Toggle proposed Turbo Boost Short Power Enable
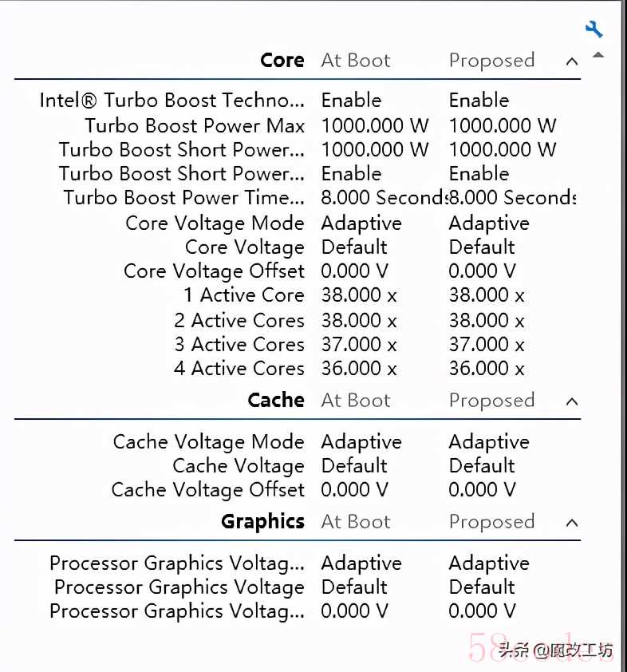 [479, 173]
